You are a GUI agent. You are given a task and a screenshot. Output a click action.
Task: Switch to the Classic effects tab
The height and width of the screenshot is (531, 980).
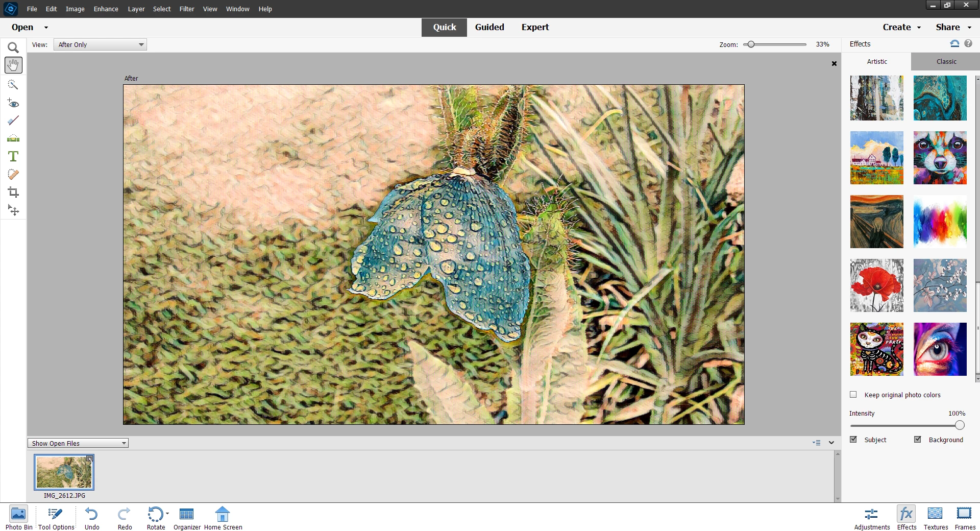point(946,61)
